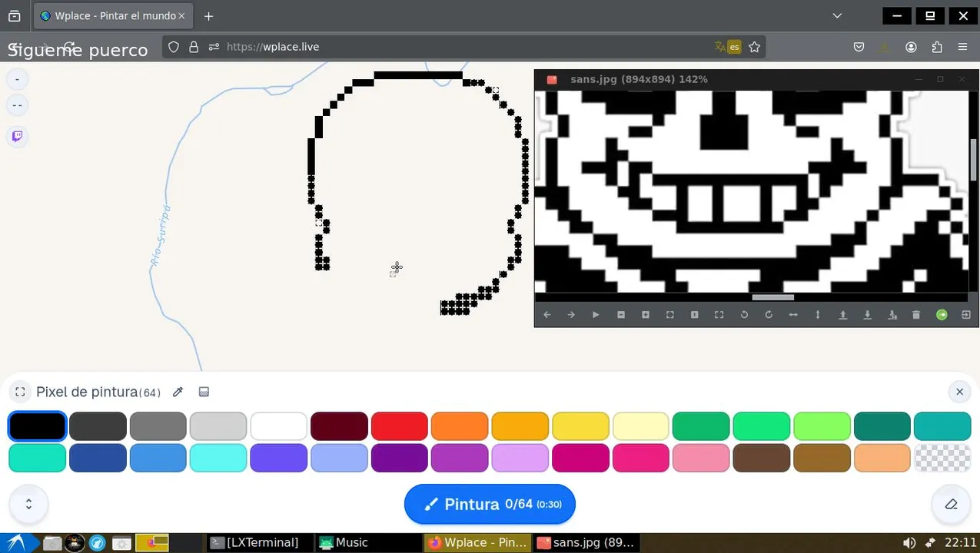Viewport: 980px width, 553px height.
Task: Click the Pintura paint button
Action: [x=490, y=504]
